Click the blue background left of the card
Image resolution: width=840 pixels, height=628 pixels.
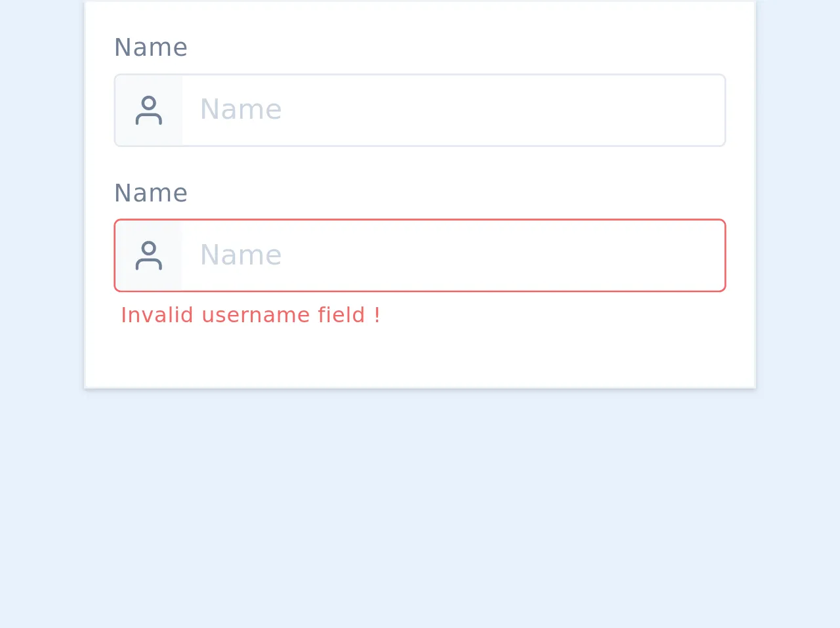click(x=41, y=197)
